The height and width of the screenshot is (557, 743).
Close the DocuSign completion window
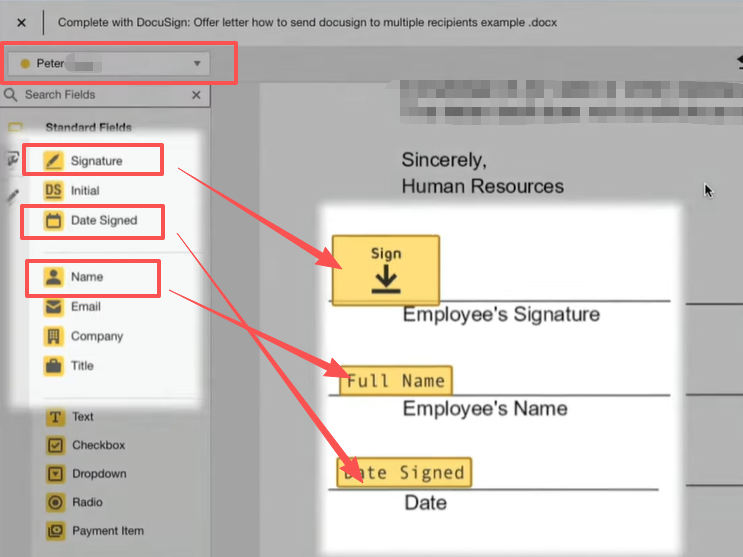coord(21,23)
